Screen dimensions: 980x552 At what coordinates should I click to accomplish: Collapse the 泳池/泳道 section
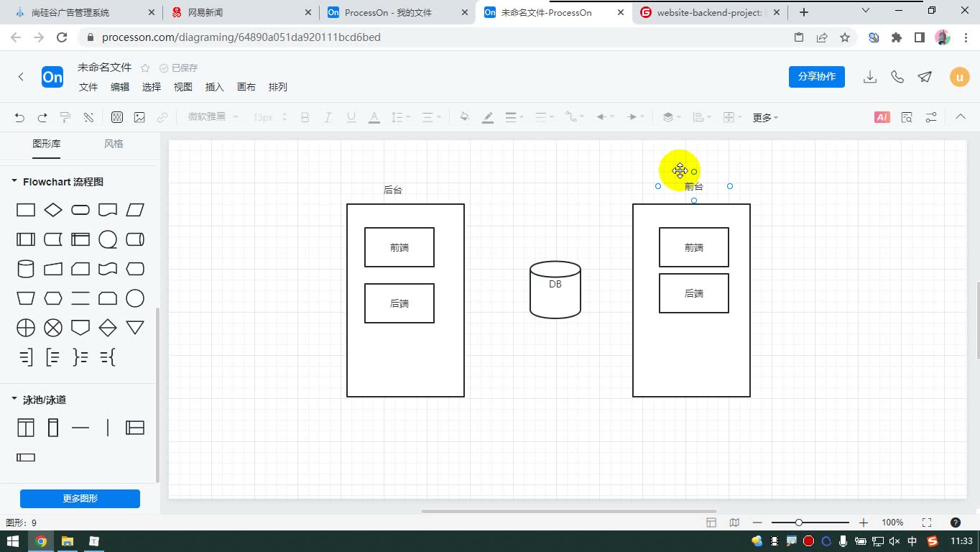(x=14, y=399)
